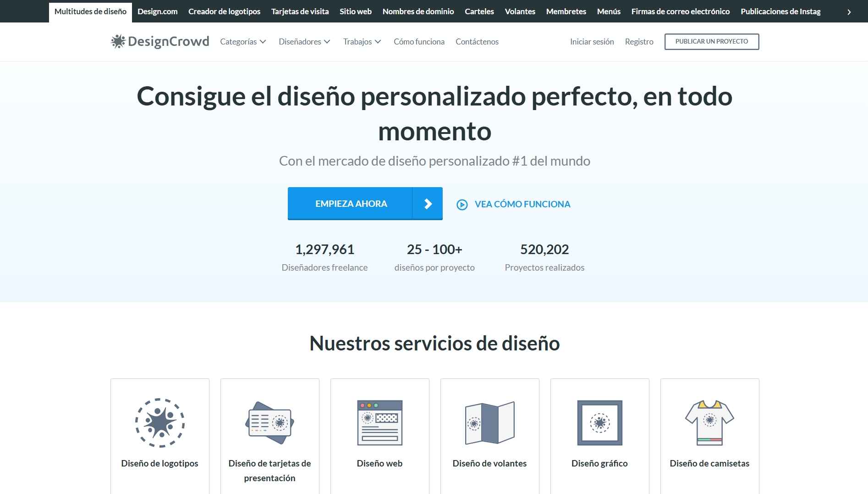Open the Tarjetas de visita tab
This screenshot has width=868, height=494.
click(300, 11)
